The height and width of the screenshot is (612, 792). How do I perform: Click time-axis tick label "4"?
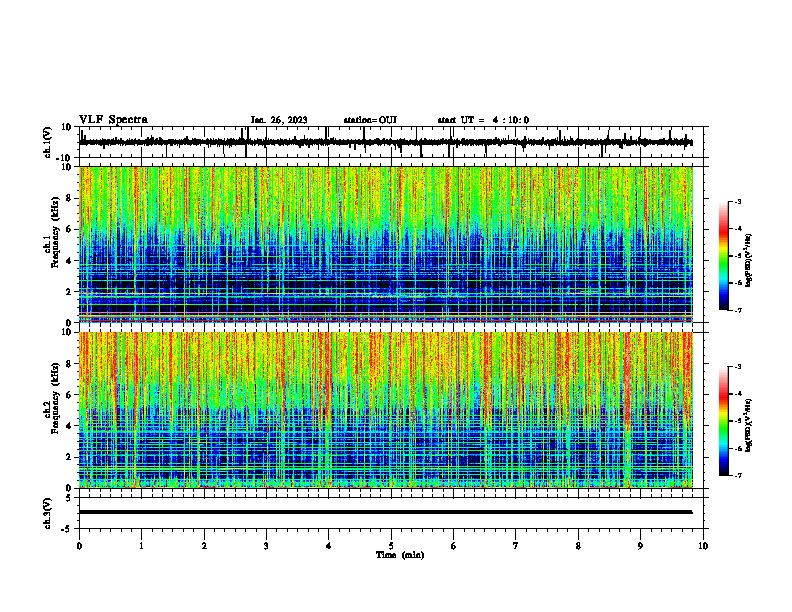[329, 546]
